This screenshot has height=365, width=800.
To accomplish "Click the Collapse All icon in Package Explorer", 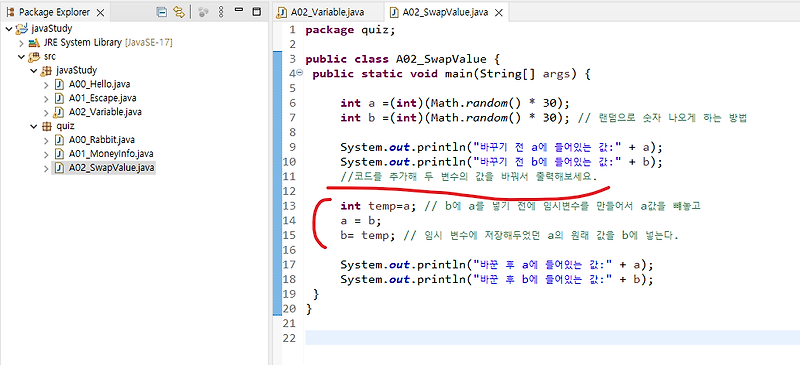I will (162, 12).
